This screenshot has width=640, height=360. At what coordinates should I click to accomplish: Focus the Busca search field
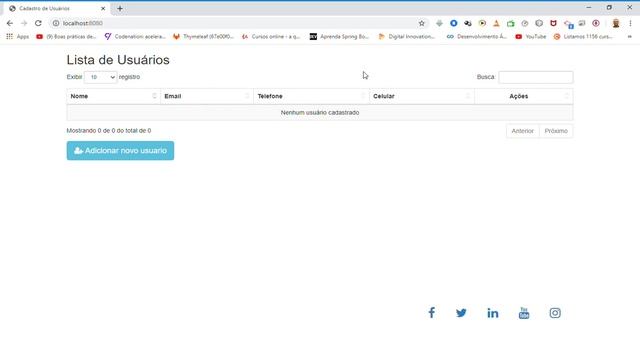536,77
